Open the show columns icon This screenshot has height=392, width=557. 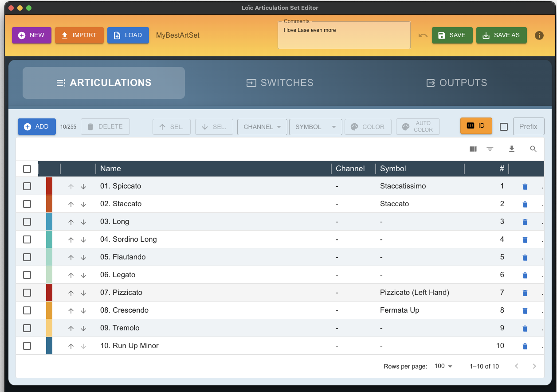point(473,149)
